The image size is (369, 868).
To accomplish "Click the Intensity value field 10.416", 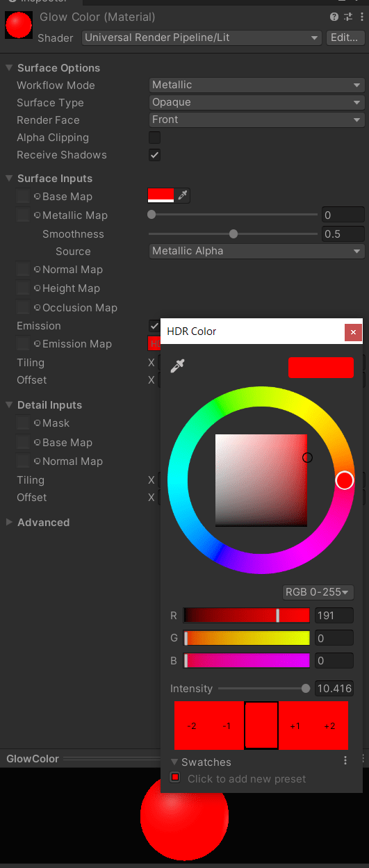I will (x=334, y=689).
